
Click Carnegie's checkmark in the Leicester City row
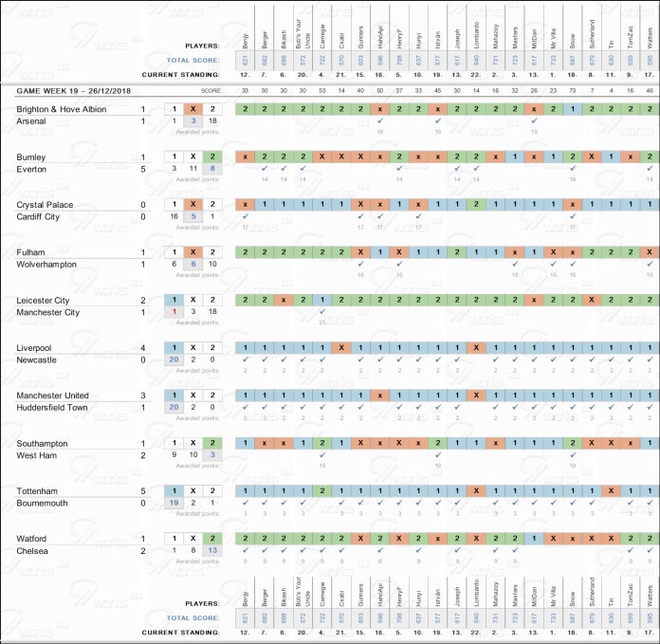pos(321,311)
